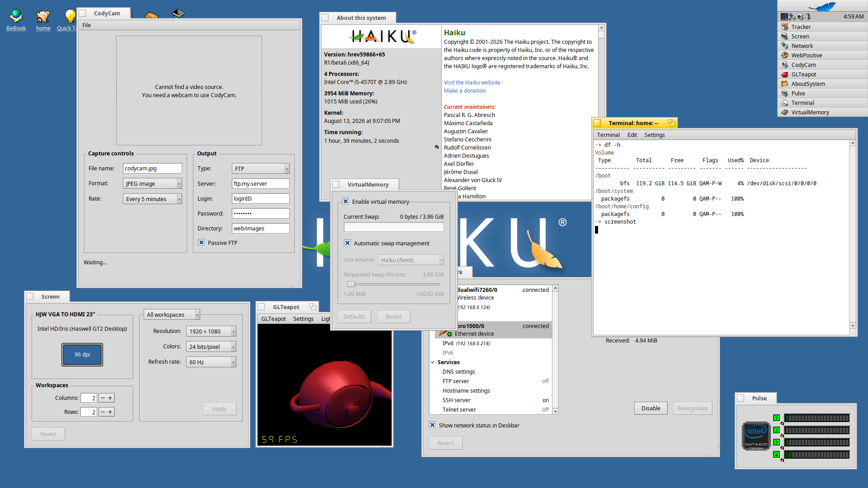Click the Tracker icon in Deskbar

click(785, 27)
